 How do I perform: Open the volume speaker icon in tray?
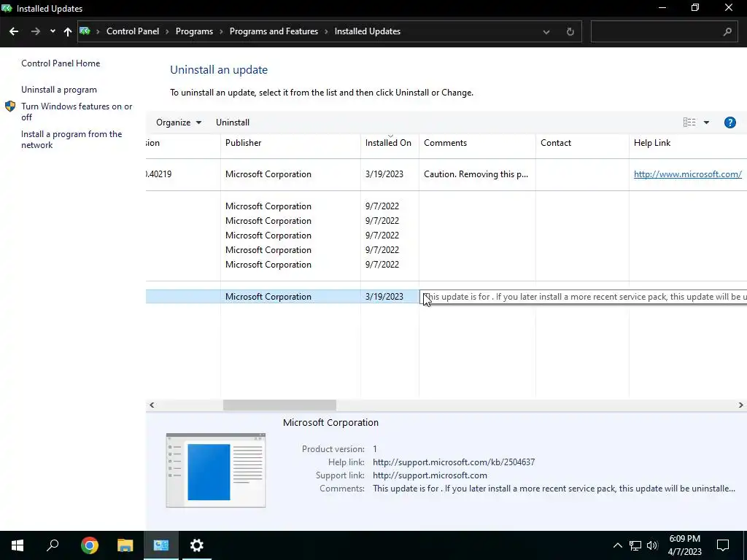tap(652, 545)
